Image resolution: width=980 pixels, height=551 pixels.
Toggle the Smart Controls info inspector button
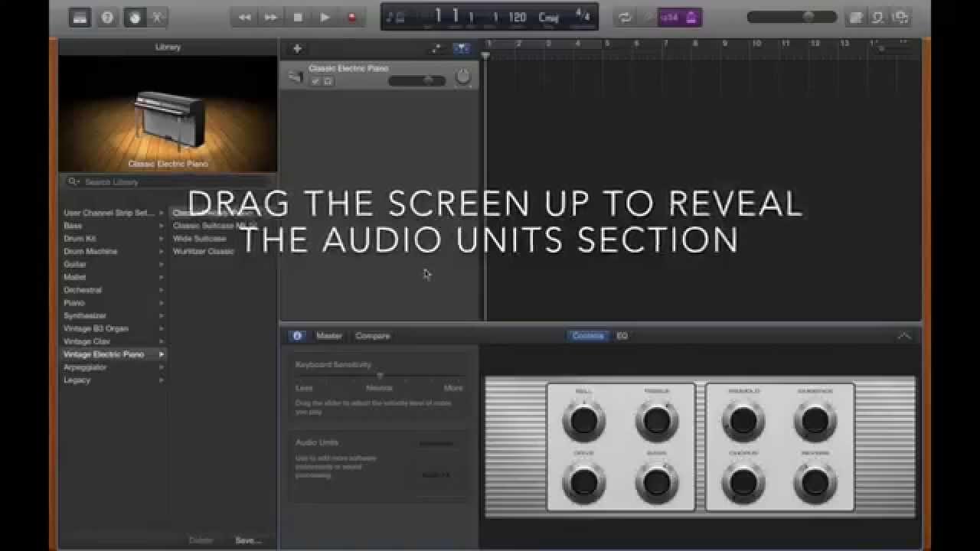coord(297,336)
